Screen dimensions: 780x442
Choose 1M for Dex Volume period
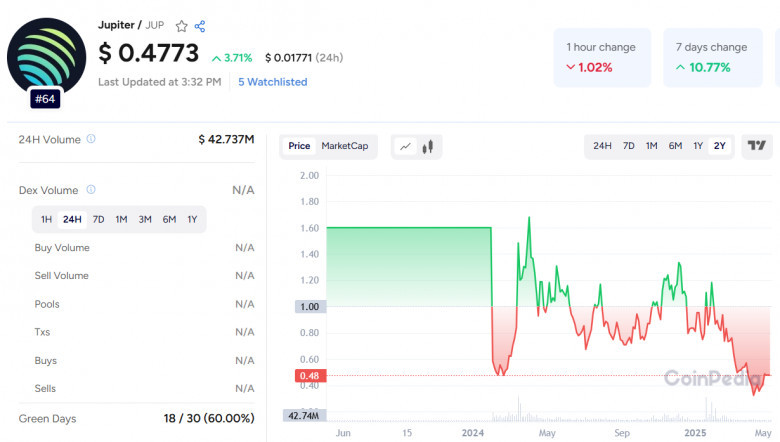[121, 219]
